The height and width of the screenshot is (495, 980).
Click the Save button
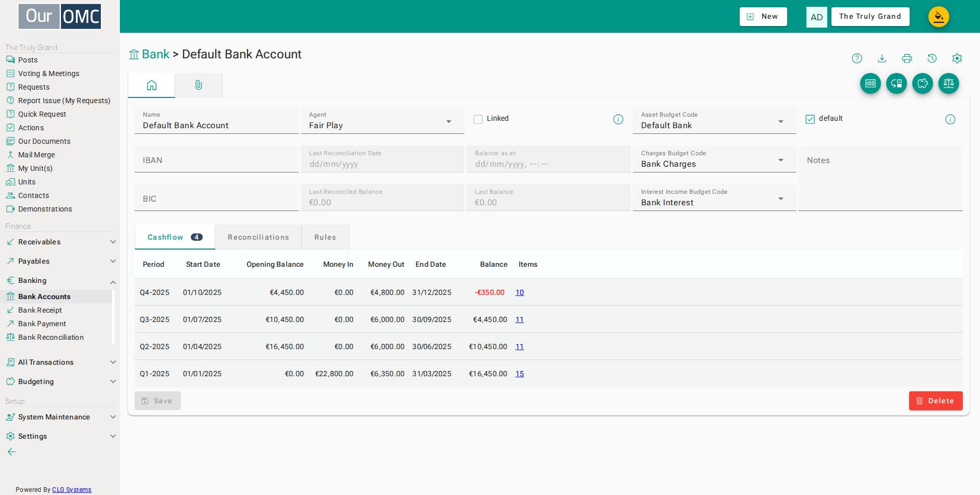tap(157, 401)
